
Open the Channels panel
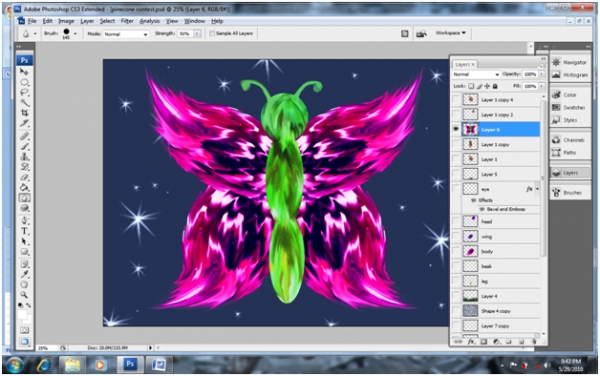(570, 140)
